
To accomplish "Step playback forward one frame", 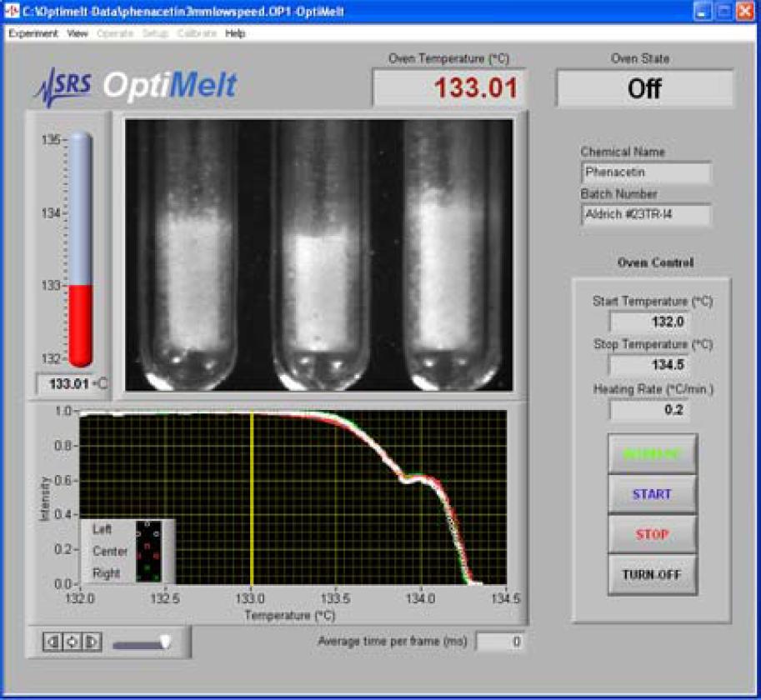I will 92,642.
